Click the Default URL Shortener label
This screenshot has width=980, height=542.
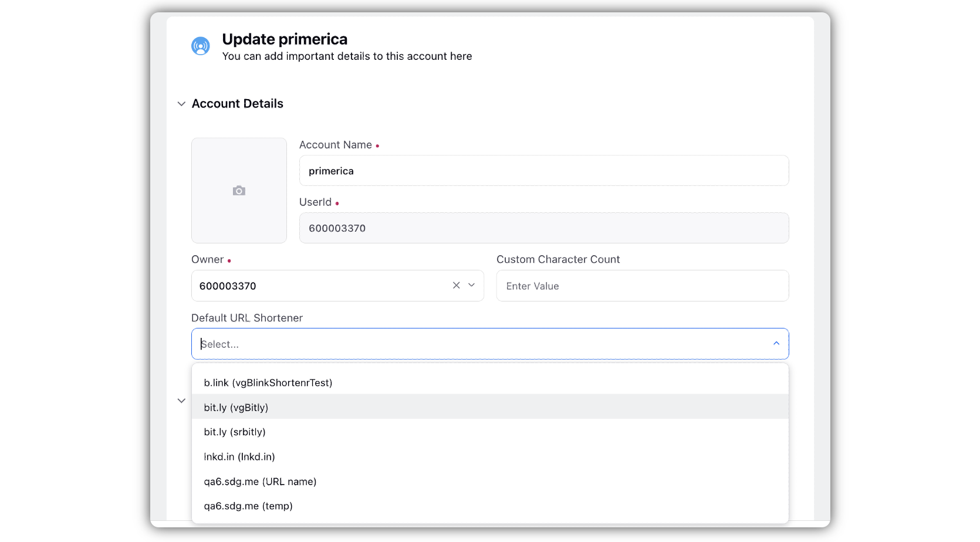tap(247, 318)
